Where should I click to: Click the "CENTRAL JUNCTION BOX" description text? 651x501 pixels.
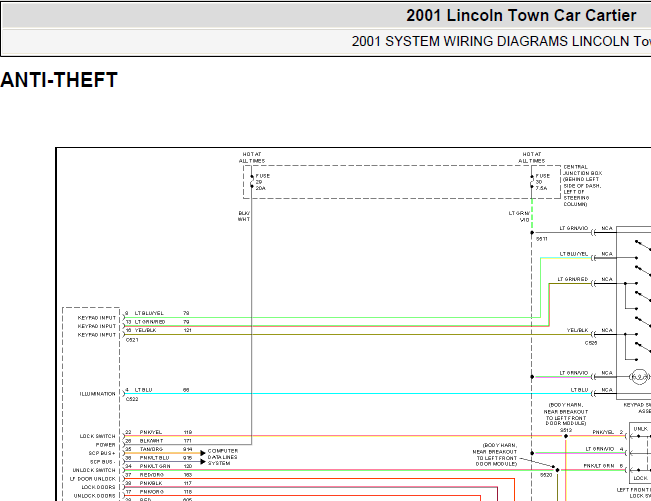click(582, 186)
